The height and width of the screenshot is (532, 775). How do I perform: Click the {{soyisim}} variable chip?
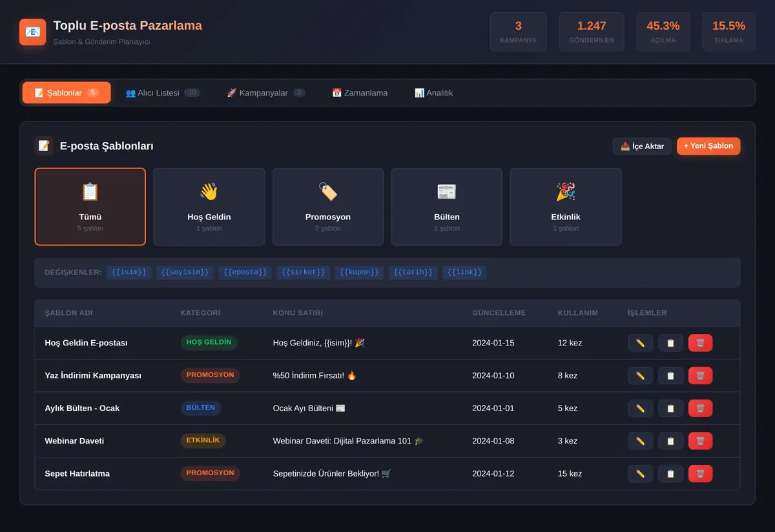[x=185, y=272]
